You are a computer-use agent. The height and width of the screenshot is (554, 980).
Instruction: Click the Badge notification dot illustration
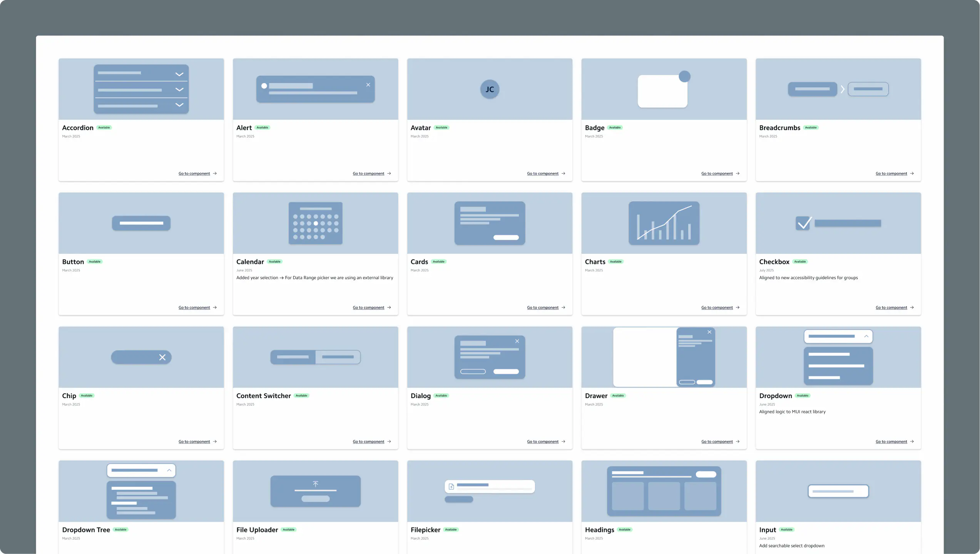point(684,76)
